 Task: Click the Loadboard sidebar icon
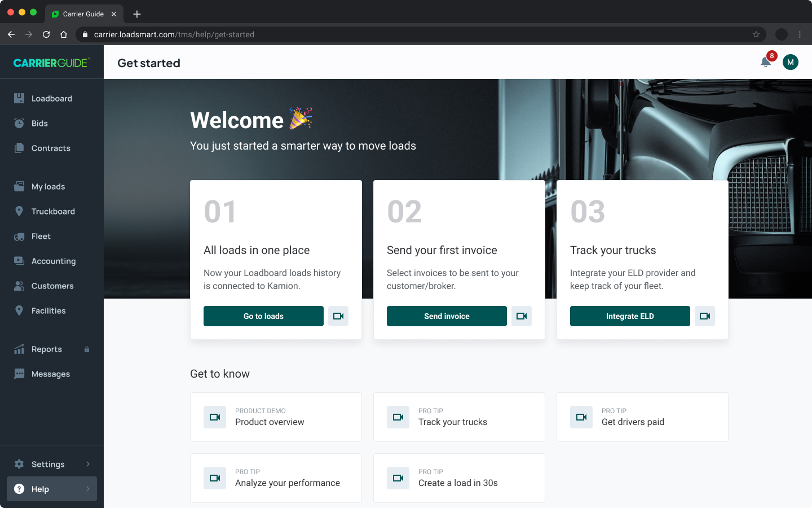tap(19, 98)
